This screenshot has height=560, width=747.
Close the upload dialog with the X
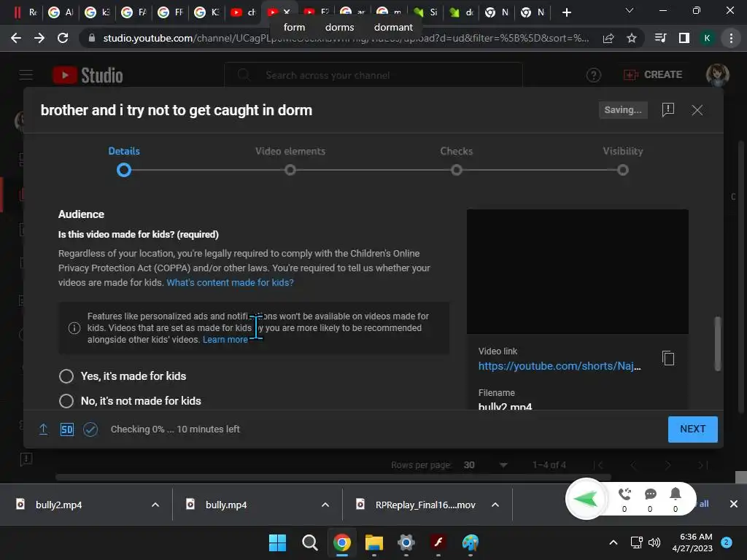[697, 110]
